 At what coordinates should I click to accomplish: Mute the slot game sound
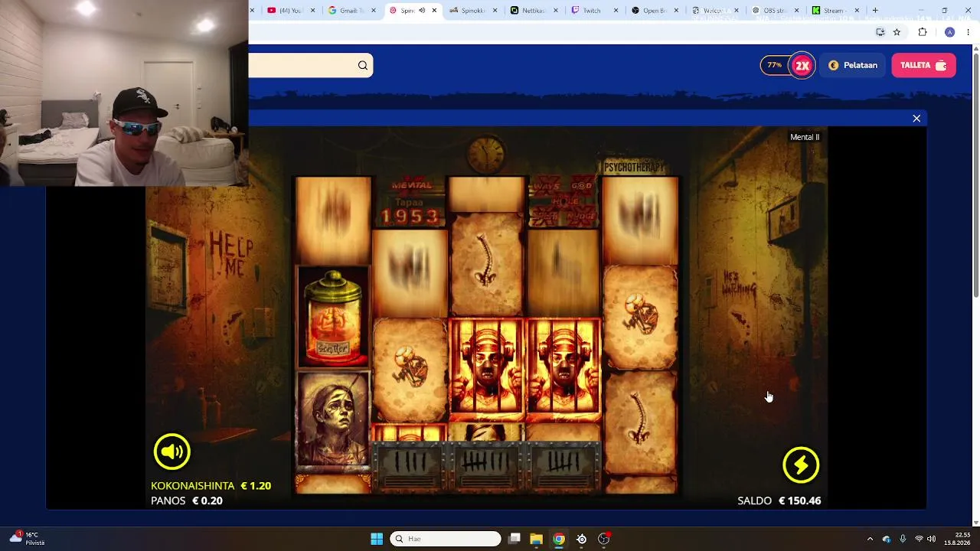coord(171,452)
